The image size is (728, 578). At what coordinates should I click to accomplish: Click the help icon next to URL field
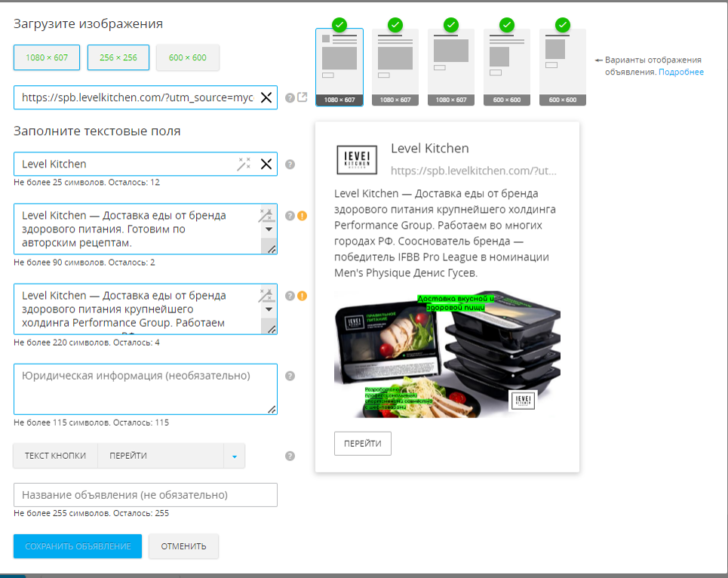(290, 98)
